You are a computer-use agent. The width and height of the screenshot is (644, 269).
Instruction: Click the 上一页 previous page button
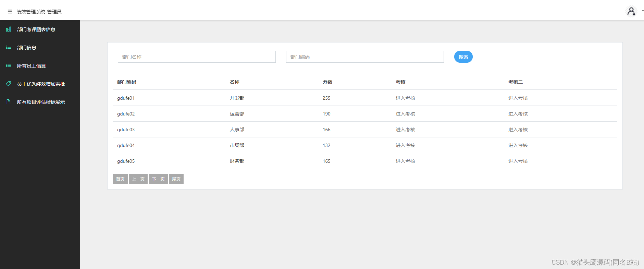click(138, 179)
